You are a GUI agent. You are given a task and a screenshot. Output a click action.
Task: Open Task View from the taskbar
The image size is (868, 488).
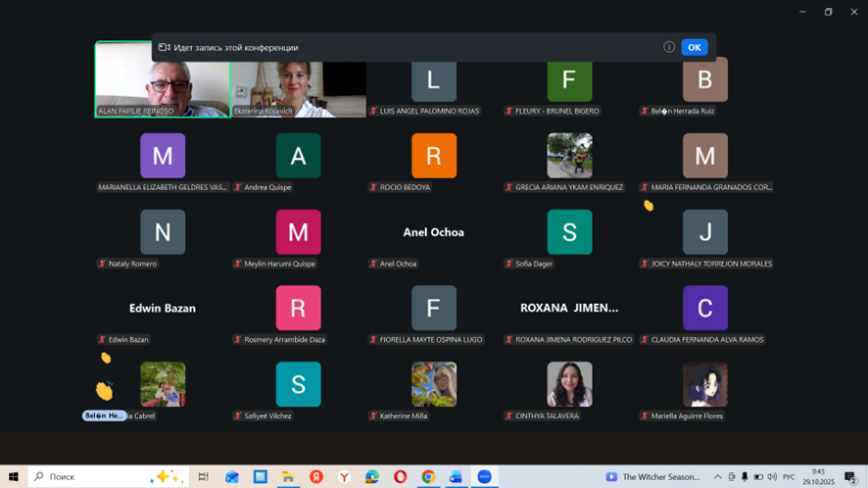pyautogui.click(x=204, y=477)
